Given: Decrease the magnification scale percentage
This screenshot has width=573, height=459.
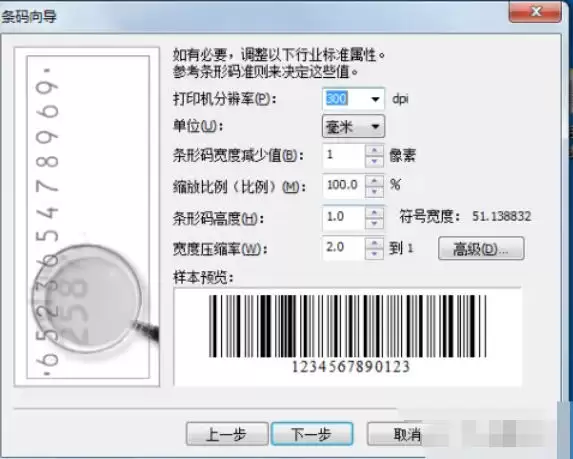Looking at the screenshot, I should [x=374, y=191].
